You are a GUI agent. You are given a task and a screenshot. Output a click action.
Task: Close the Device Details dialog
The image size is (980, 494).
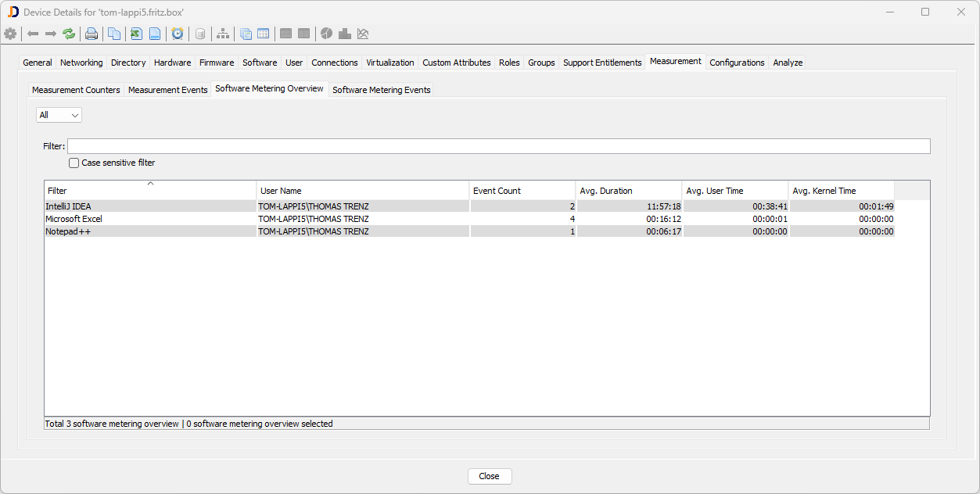click(489, 476)
